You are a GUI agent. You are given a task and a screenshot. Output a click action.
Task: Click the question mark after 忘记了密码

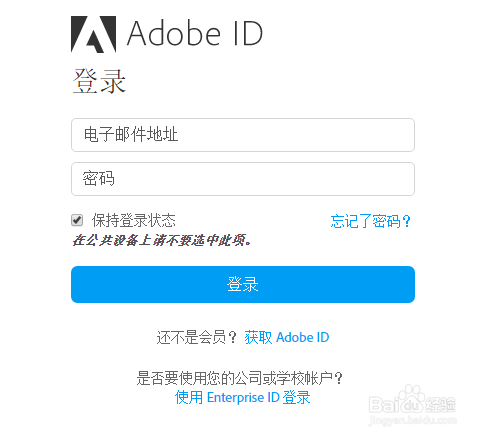pyautogui.click(x=406, y=221)
